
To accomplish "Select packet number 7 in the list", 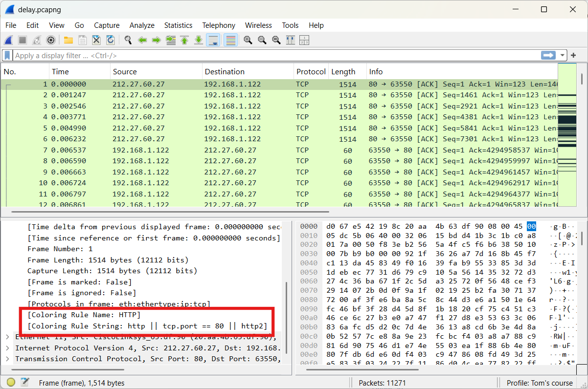I will pos(279,150).
